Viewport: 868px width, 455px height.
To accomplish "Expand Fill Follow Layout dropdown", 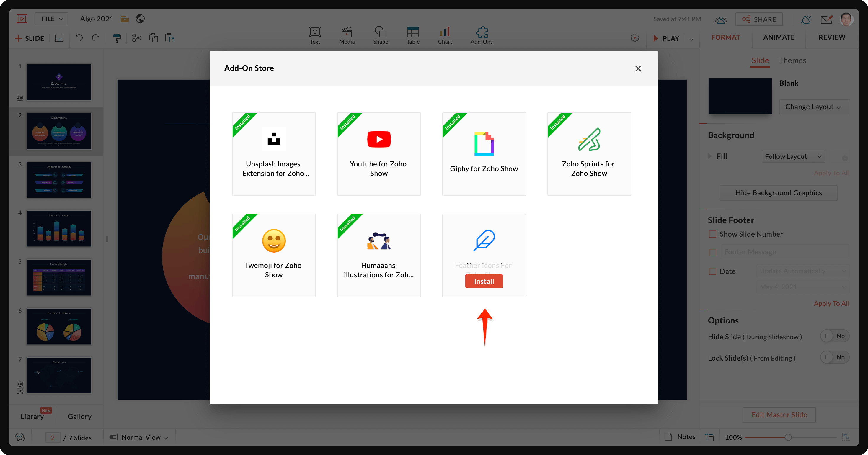I will [x=794, y=156].
